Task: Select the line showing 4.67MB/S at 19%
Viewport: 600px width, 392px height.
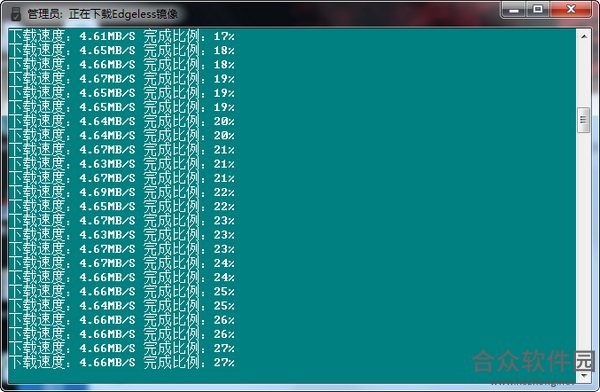Action: (122, 79)
